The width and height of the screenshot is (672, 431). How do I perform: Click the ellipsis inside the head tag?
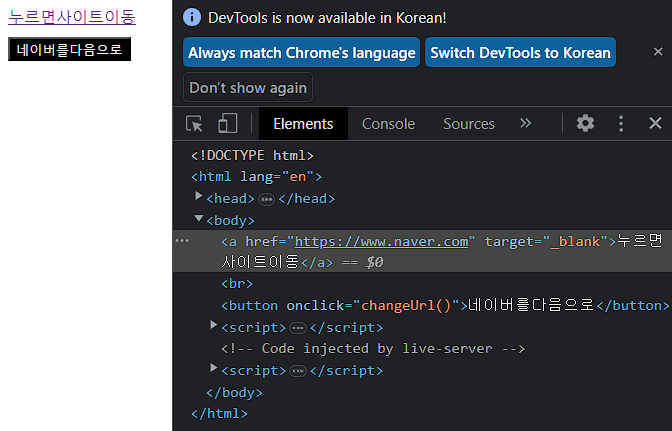(266, 199)
